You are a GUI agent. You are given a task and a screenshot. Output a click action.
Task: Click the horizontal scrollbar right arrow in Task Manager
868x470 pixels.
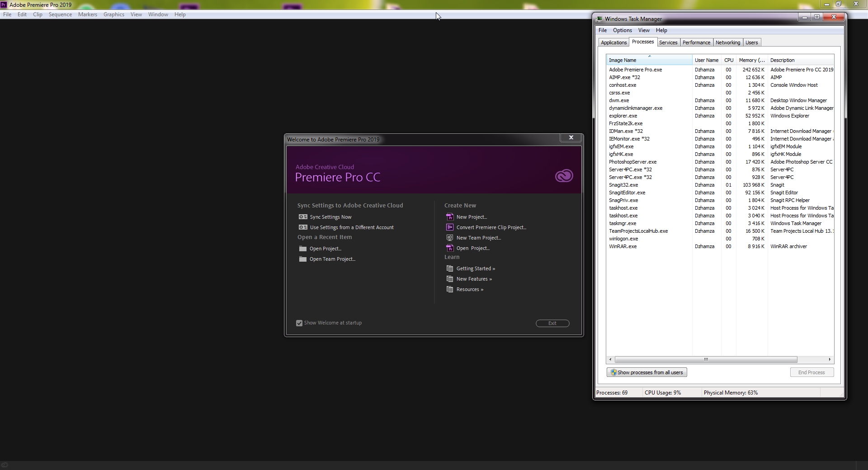tap(830, 360)
